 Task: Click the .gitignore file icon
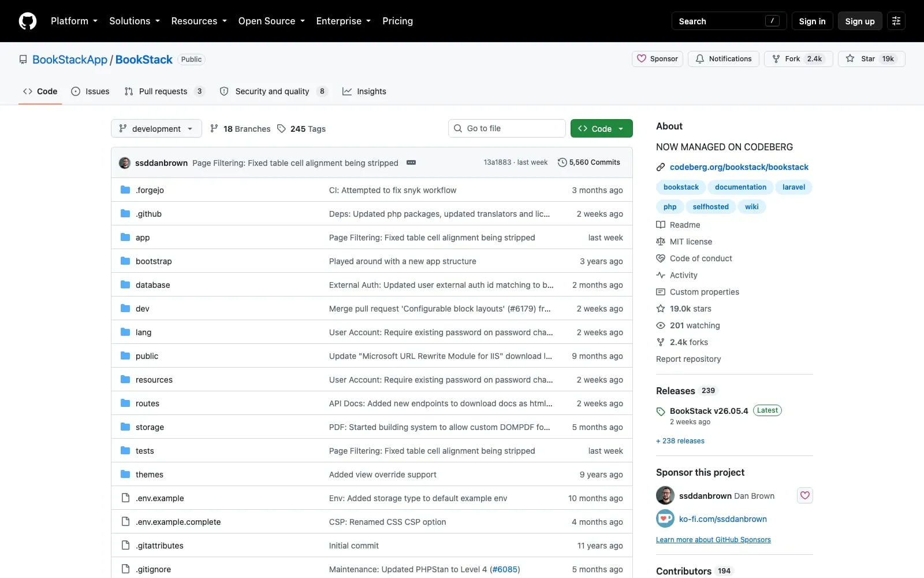pos(125,569)
